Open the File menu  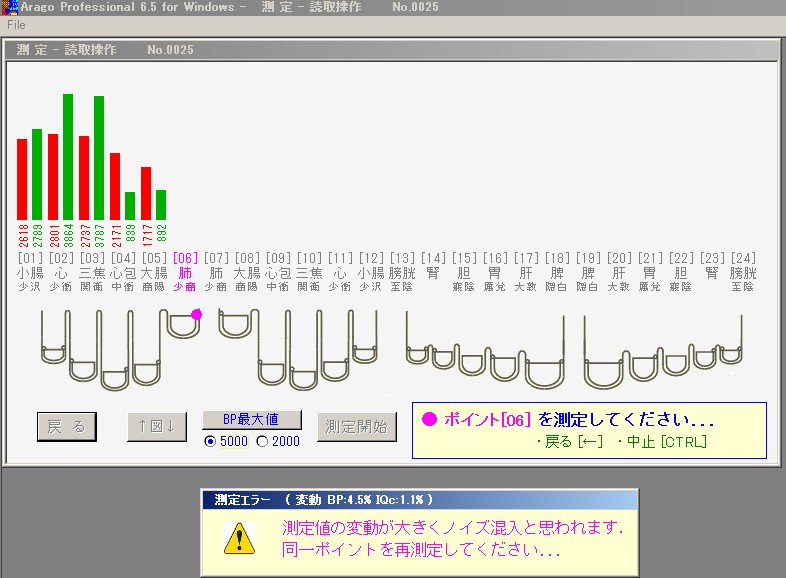(16, 25)
